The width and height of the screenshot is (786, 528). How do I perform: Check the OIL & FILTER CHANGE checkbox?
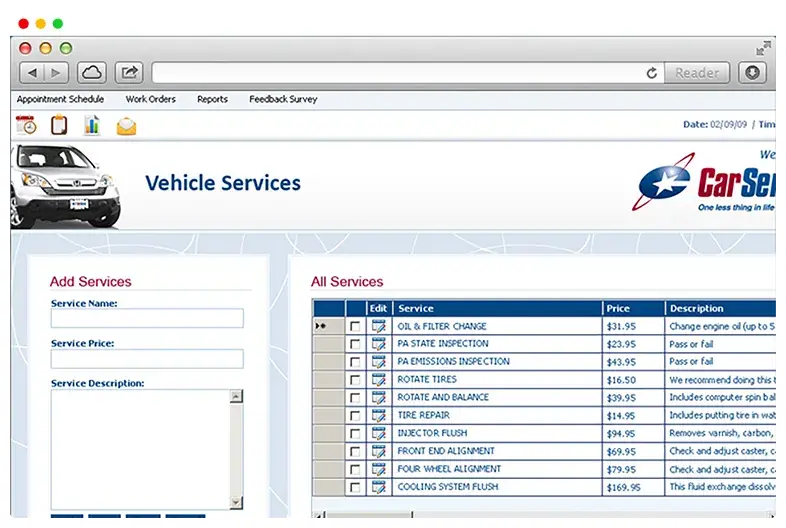point(355,326)
